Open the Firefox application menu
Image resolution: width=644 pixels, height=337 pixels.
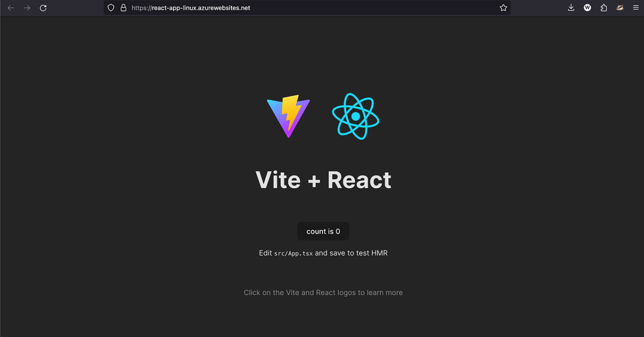click(635, 8)
